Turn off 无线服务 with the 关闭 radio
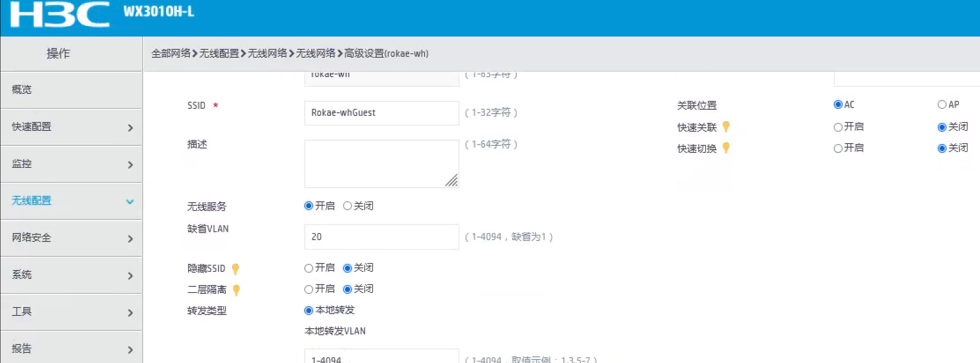The image size is (980, 363). coord(348,206)
